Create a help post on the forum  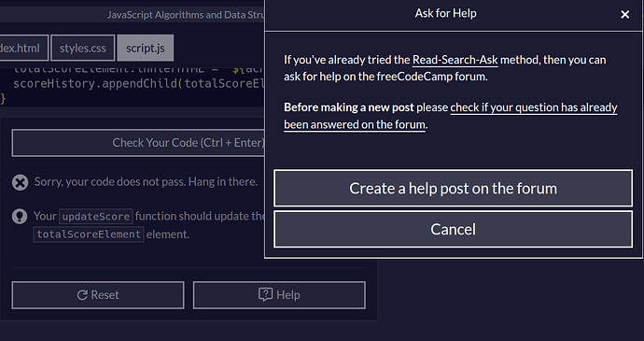453,188
